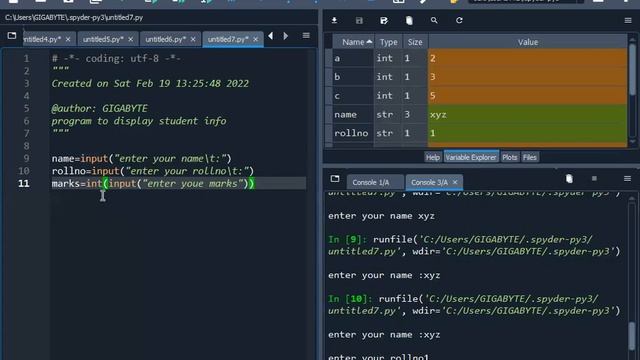Open the console browse tabs icon
Viewport: 640px width, 360px height.
(x=335, y=178)
